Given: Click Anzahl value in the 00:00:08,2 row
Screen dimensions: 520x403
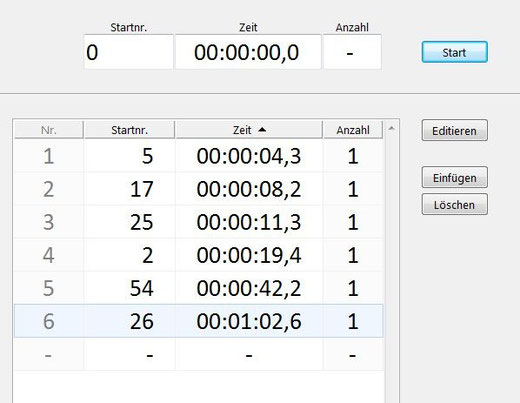Looking at the screenshot, I should [353, 189].
